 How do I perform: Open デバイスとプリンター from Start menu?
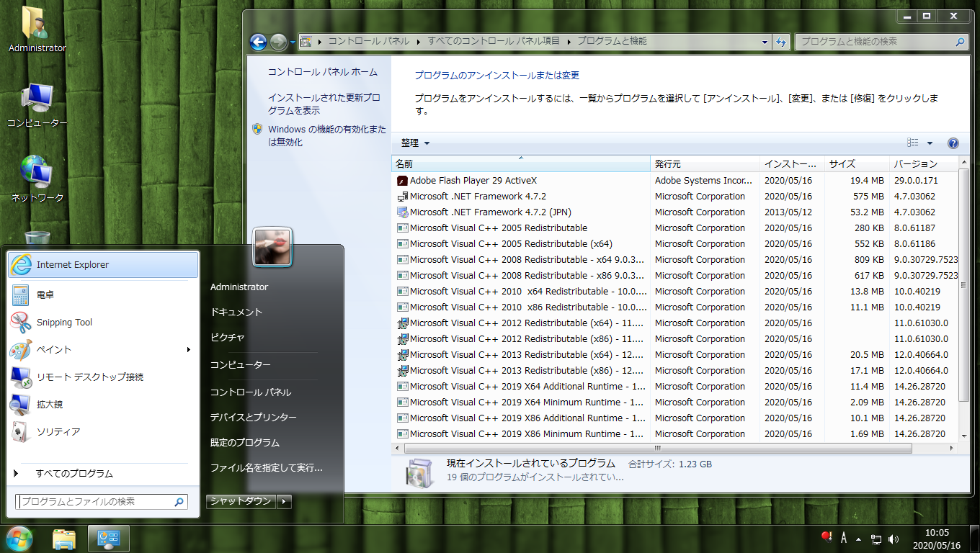coord(254,418)
